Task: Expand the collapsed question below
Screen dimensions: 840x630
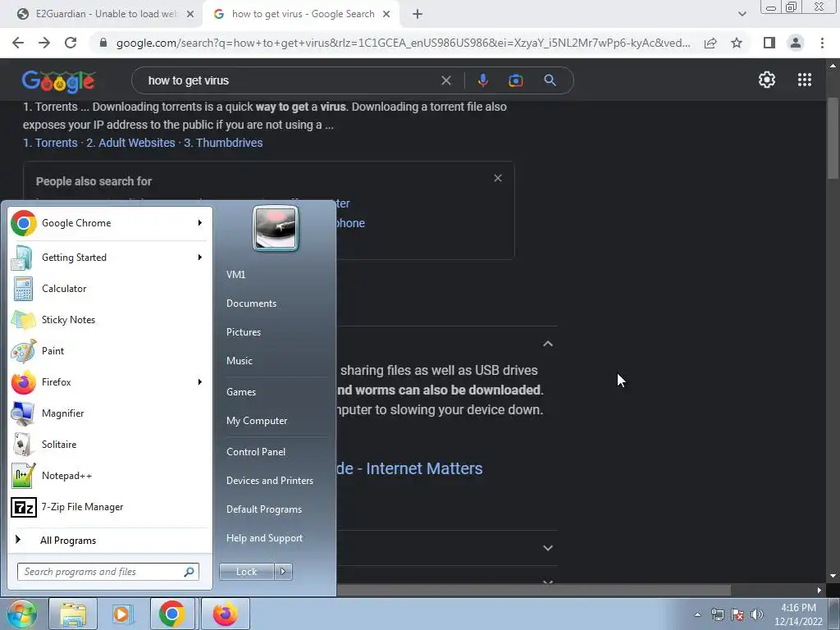Action: point(547,548)
